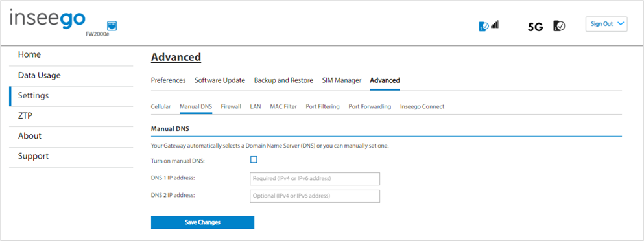Click the inseego logo
Image resolution: width=644 pixels, height=241 pixels.
coord(47,19)
